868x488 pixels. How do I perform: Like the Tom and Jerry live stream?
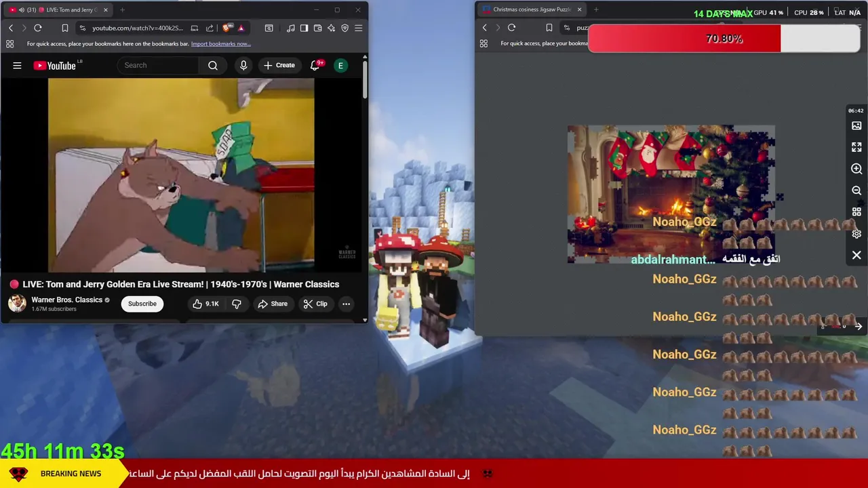click(x=205, y=304)
